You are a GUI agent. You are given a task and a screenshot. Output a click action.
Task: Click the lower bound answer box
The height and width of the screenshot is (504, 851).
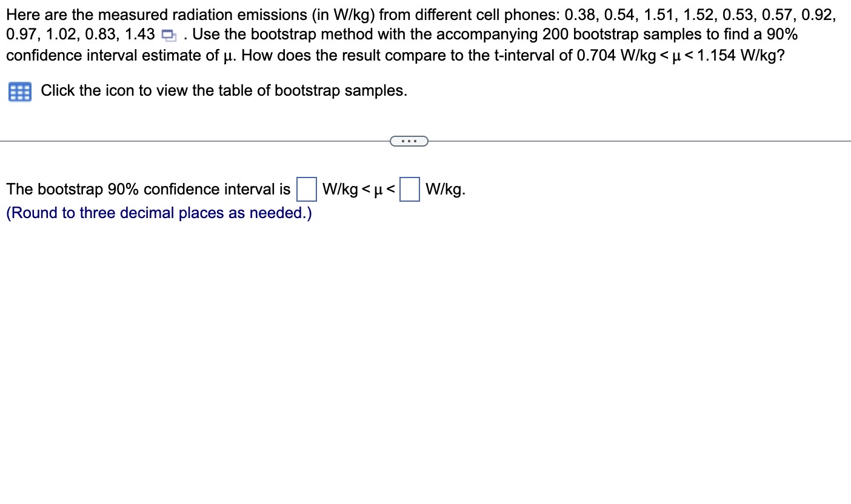click(307, 189)
